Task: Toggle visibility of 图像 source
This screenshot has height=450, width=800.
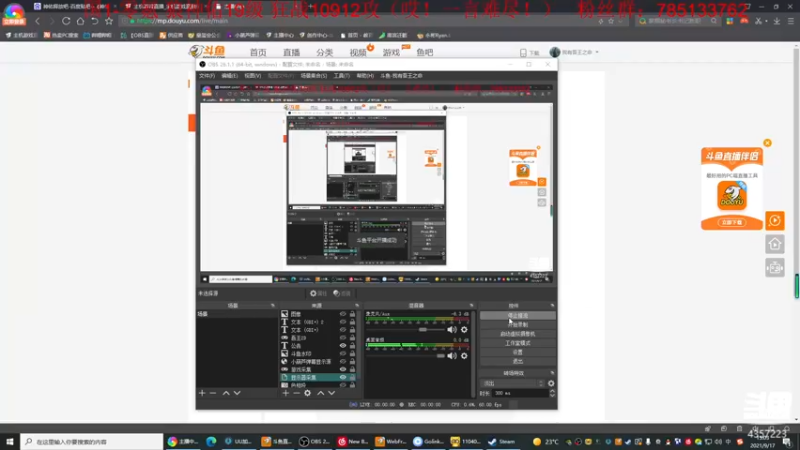Action: click(x=343, y=314)
